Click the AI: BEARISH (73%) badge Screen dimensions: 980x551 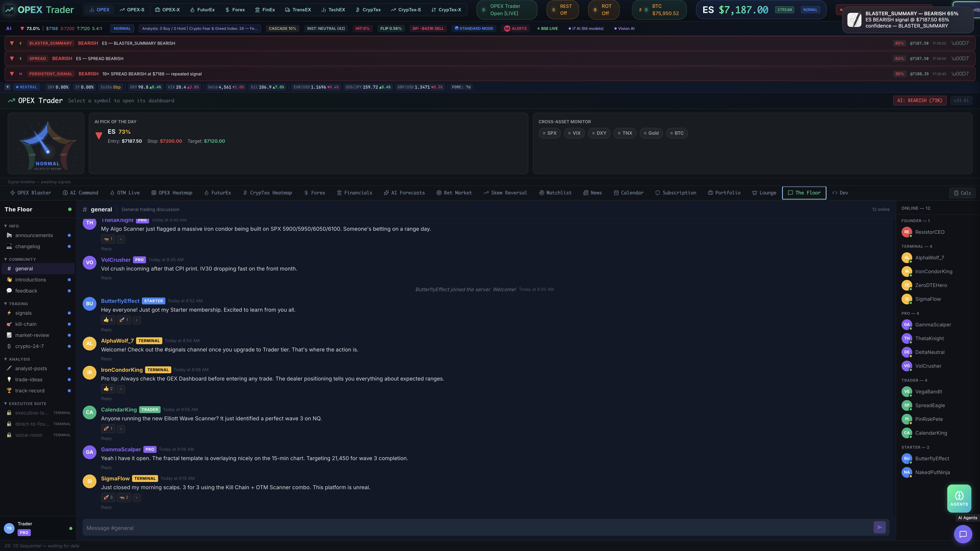(920, 101)
